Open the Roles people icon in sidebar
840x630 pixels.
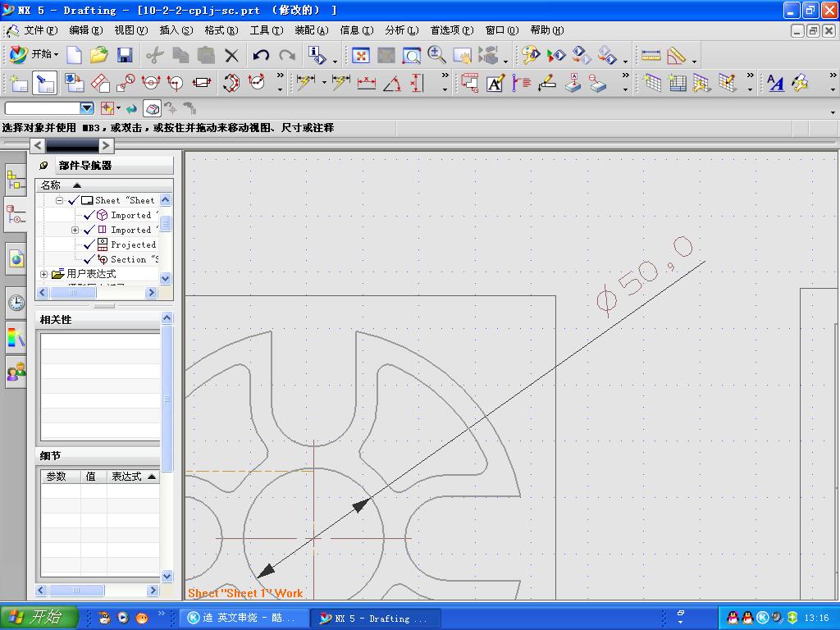[x=16, y=372]
